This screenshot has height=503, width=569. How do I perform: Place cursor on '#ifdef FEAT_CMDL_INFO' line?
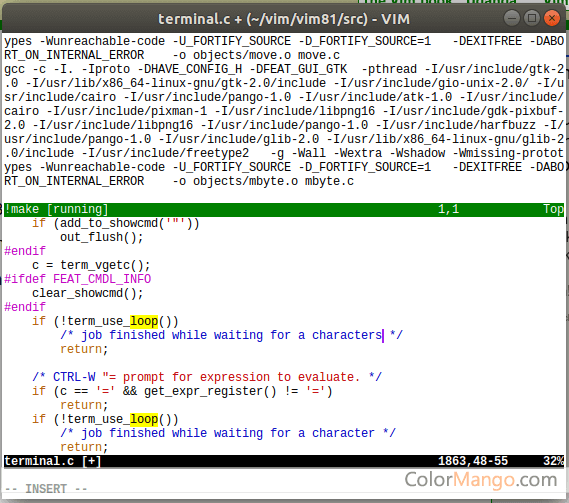78,279
